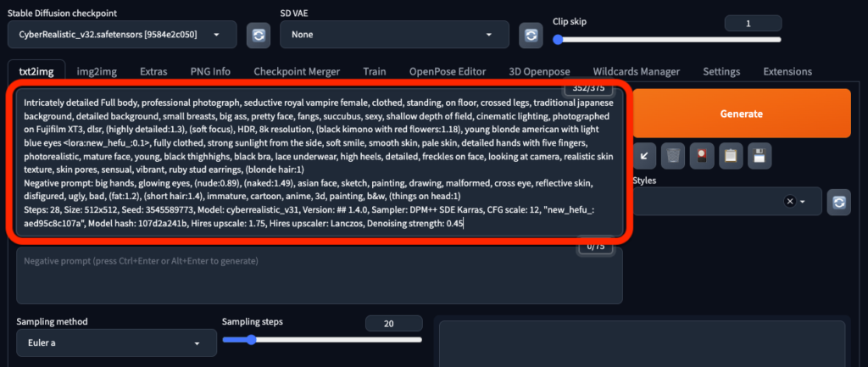Viewport: 868px width, 367px height.
Task: Open the SD VAE dropdown
Action: (x=395, y=34)
